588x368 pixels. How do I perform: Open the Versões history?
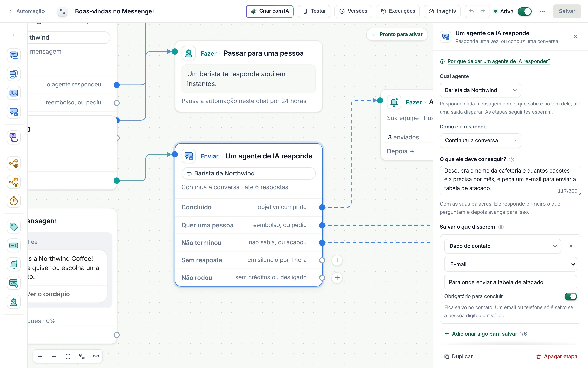353,11
